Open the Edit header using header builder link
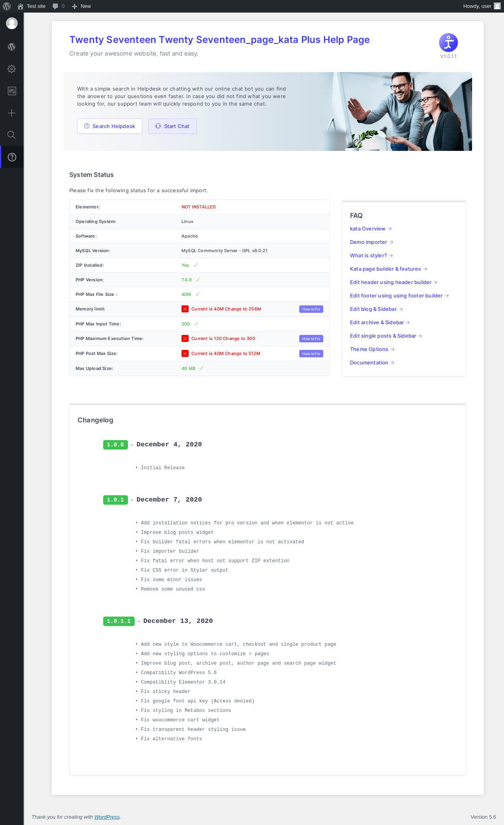The width and height of the screenshot is (504, 825). coord(394,282)
